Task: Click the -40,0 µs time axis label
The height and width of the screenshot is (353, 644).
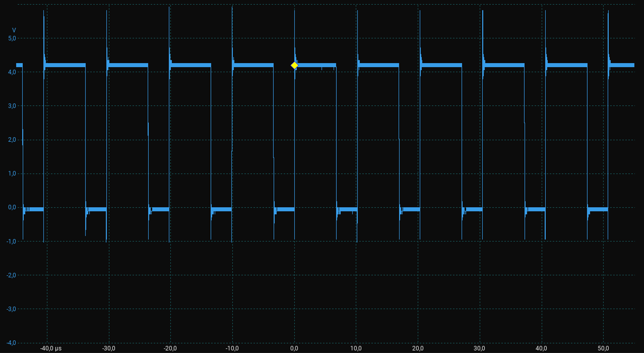Action: pos(50,348)
